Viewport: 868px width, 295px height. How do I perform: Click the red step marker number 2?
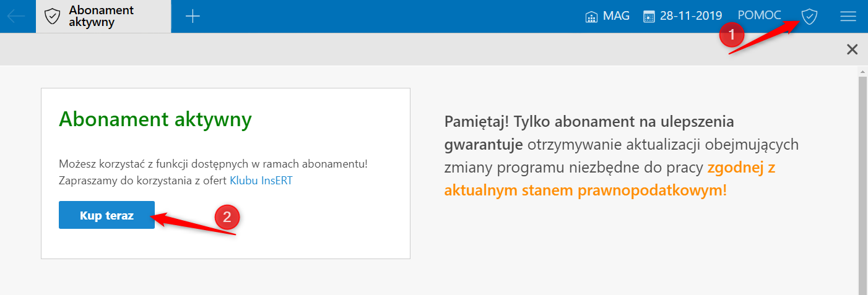coord(227,216)
